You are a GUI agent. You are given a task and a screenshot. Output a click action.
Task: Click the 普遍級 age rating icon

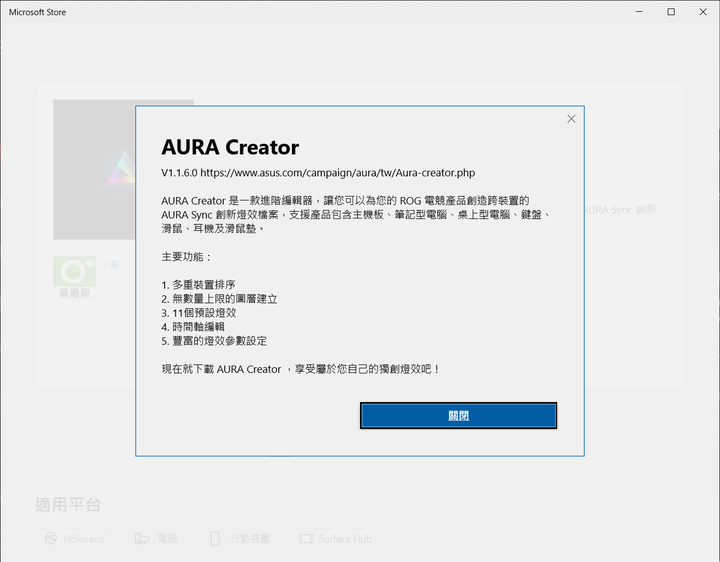pos(74,277)
